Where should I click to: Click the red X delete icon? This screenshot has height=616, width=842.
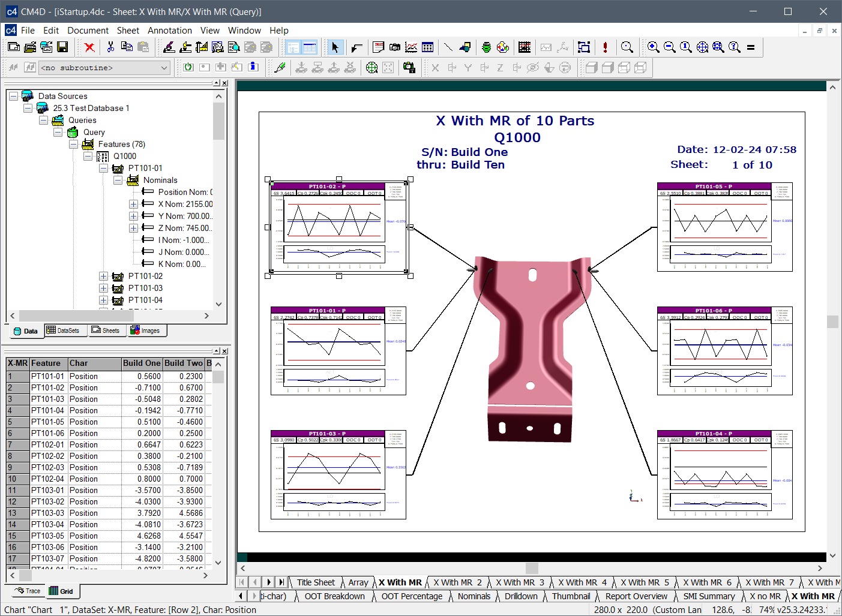coord(89,47)
